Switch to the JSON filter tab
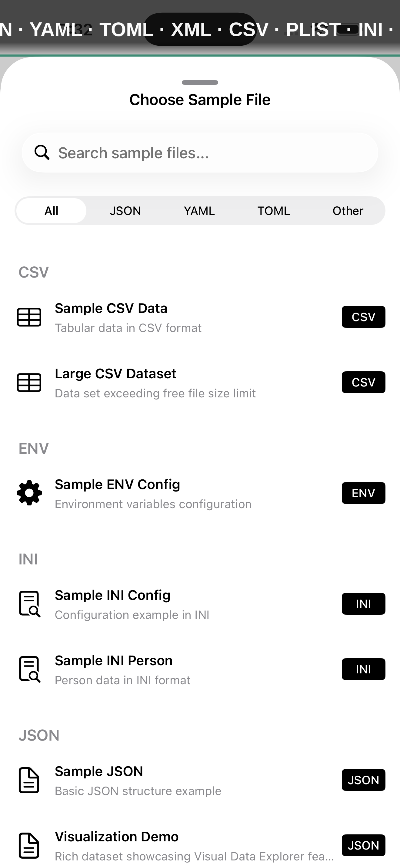This screenshot has width=400, height=868. point(125,211)
